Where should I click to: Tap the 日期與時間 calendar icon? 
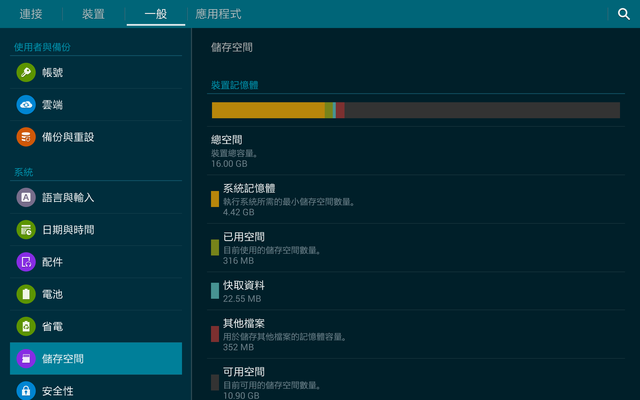pos(26,230)
